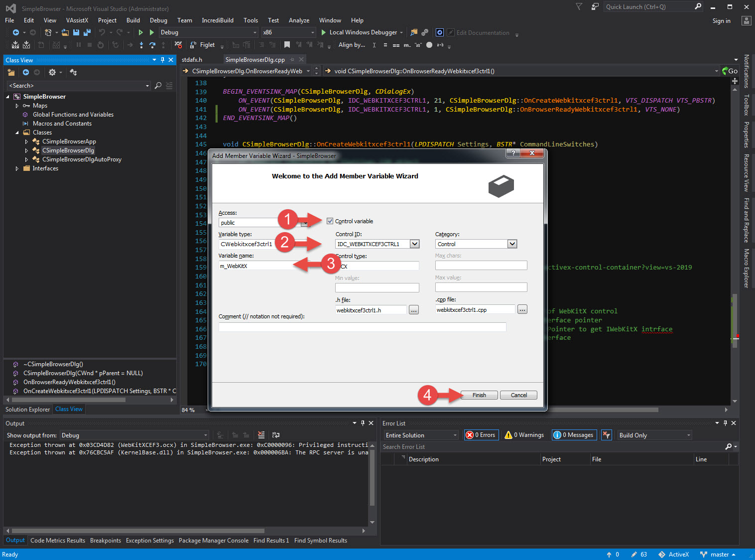Screen dimensions: 755x560
Task: Click the Undo arrow icon
Action: coord(102,32)
